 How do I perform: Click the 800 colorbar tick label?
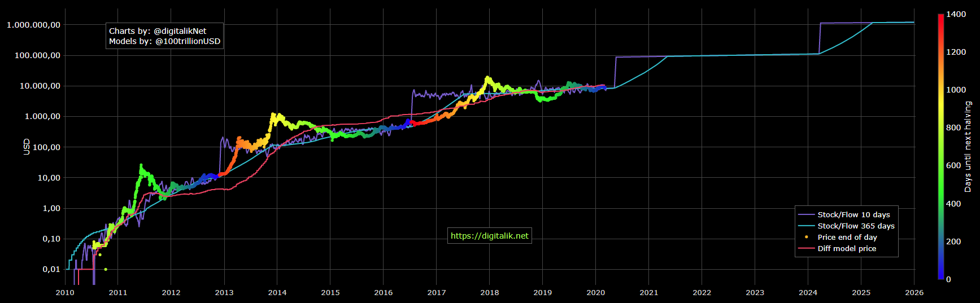point(953,128)
